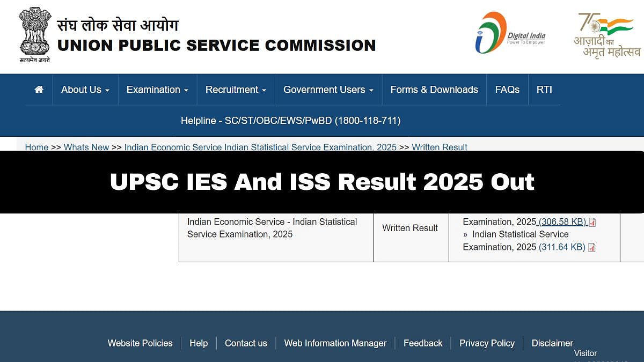Click PDF icon beside 306.58 KB result
The width and height of the screenshot is (644, 362).
coord(592,222)
